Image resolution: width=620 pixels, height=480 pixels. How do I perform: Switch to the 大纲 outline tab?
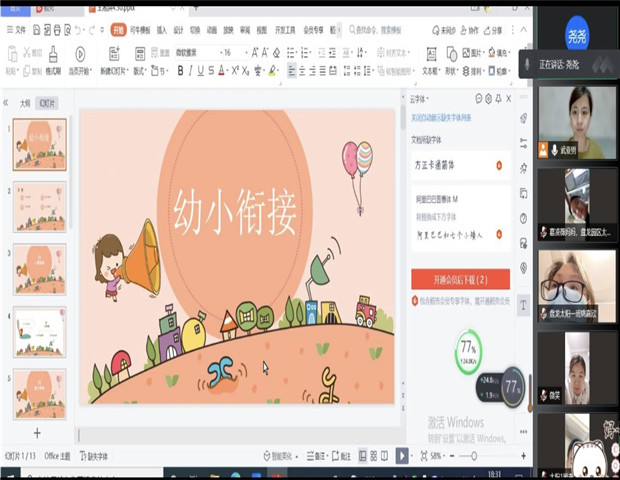click(x=25, y=103)
